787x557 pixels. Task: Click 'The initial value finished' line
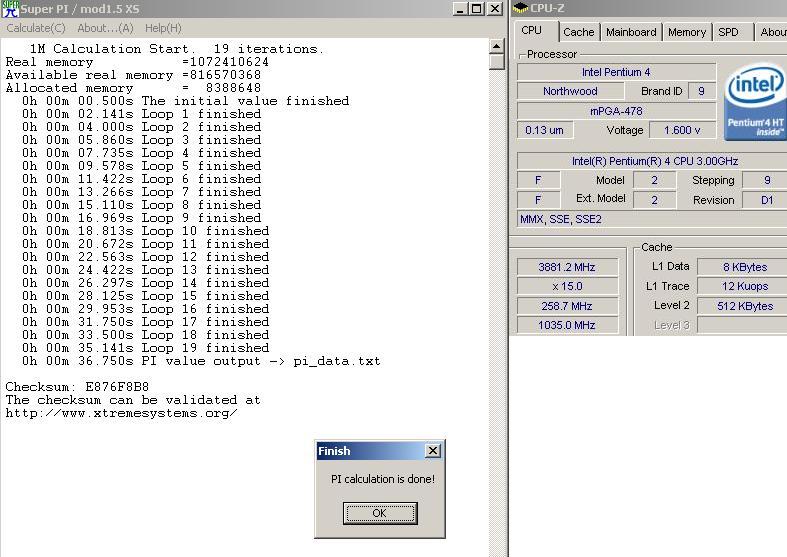pyautogui.click(x=185, y=101)
